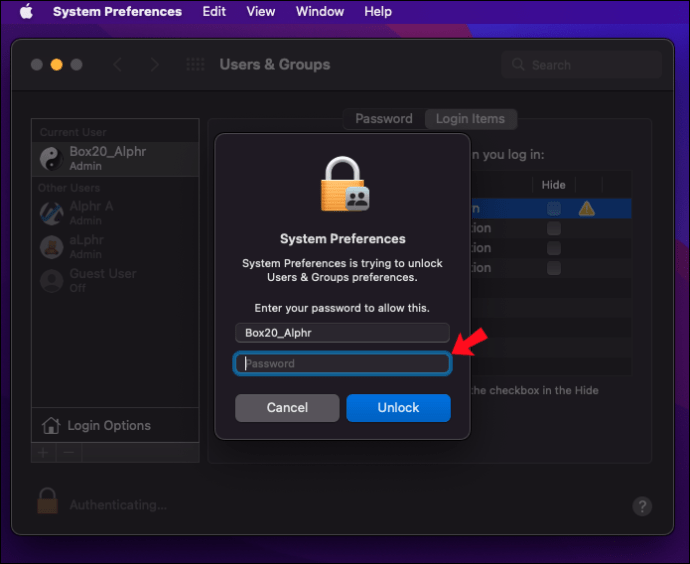Click the aLphr user avatar
The image size is (690, 564).
(x=51, y=247)
